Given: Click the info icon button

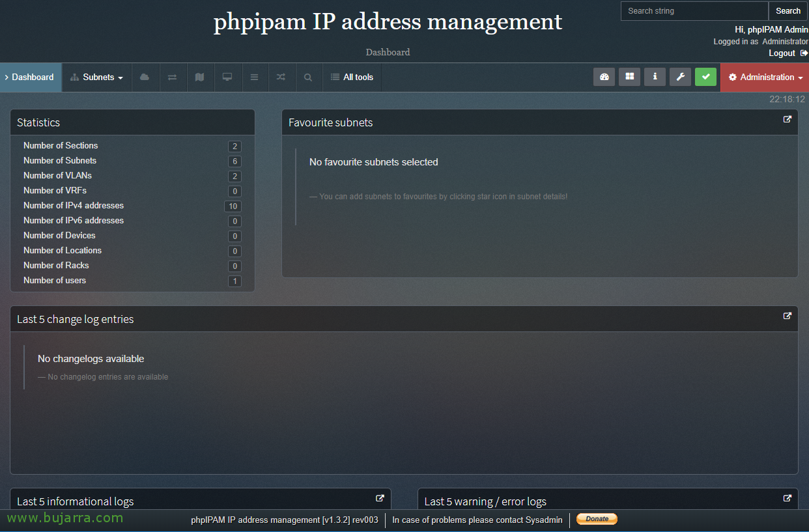Looking at the screenshot, I should [655, 77].
